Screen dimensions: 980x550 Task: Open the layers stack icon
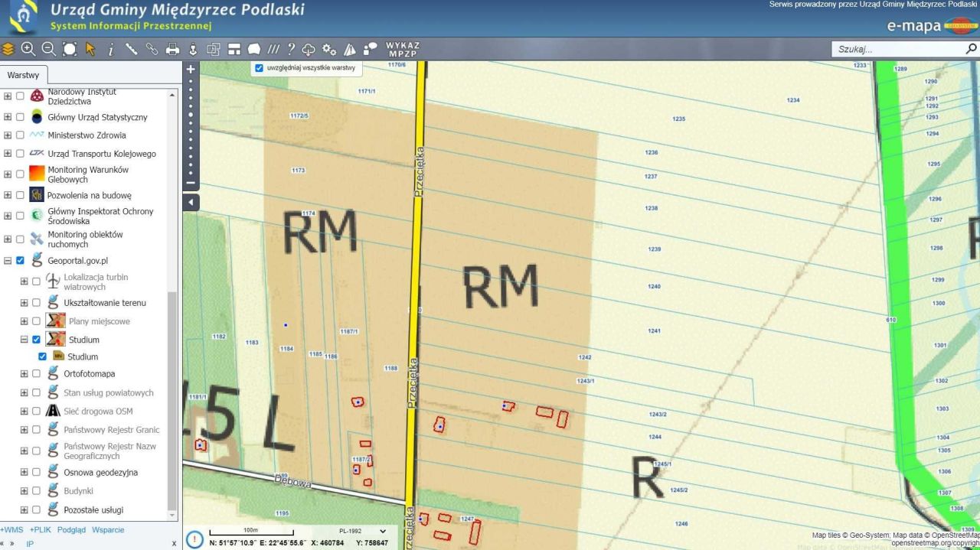(8, 49)
